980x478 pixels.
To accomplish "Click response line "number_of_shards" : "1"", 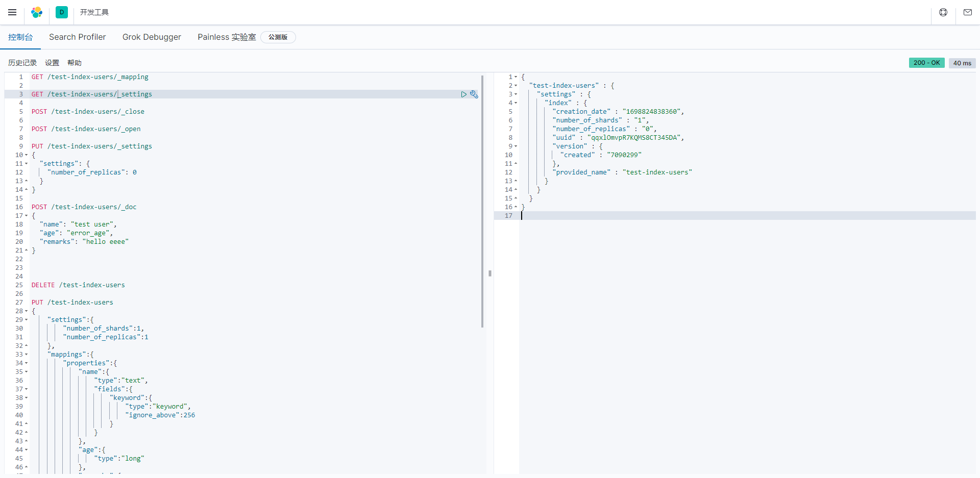I will tap(600, 120).
